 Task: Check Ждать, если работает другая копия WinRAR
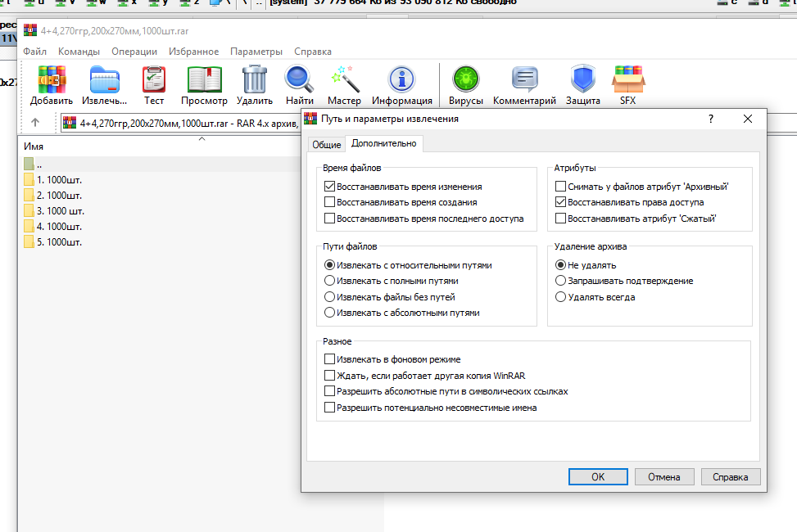(x=329, y=376)
